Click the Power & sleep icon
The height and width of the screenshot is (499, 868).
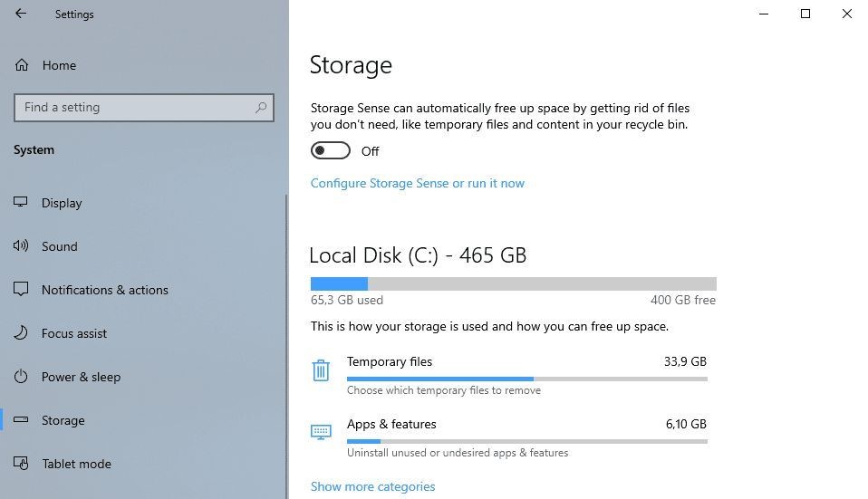click(21, 377)
